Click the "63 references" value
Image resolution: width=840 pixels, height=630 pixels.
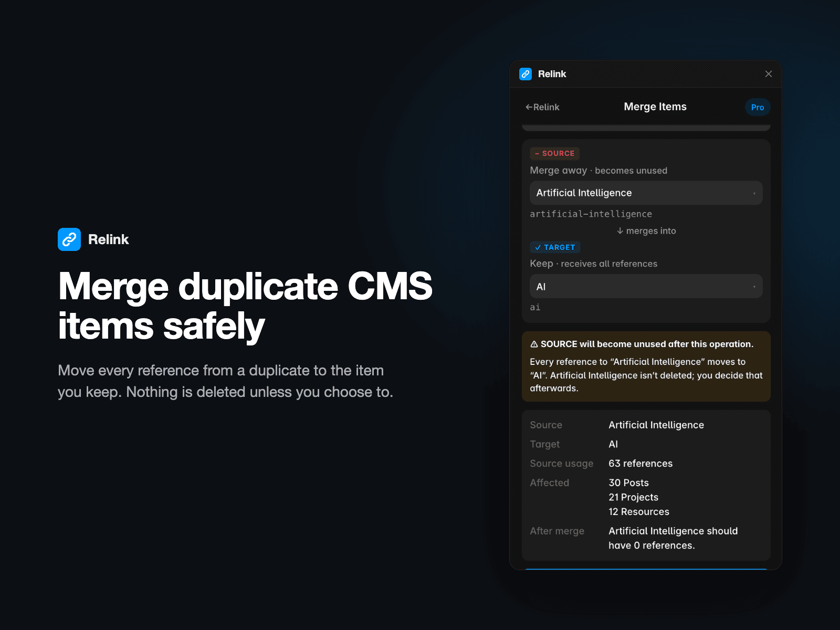640,464
